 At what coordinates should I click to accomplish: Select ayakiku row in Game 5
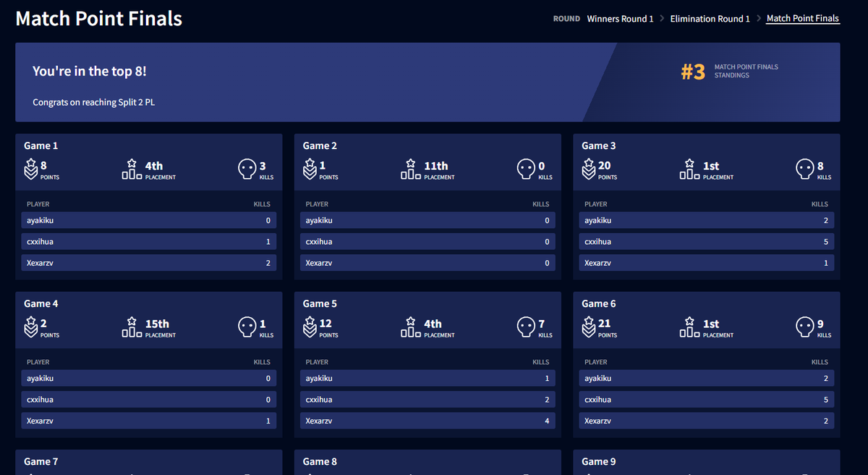(x=427, y=378)
